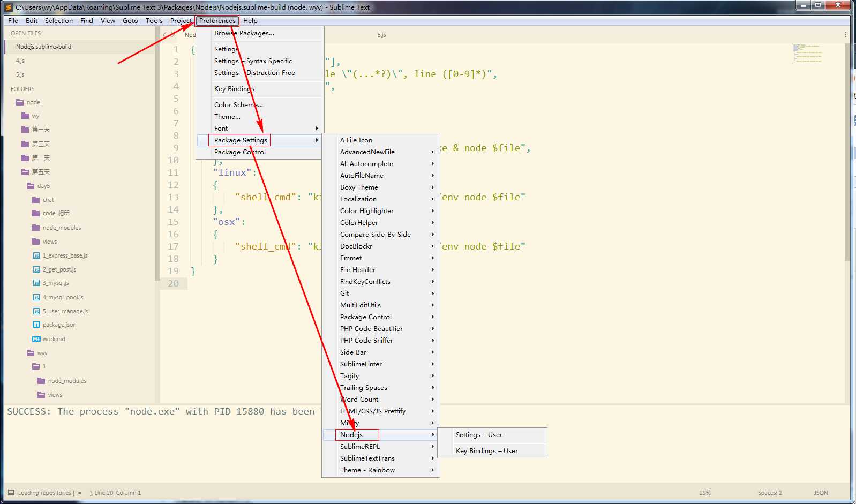Click line number 16 in the gutter
The height and width of the screenshot is (504, 856).
(x=173, y=234)
